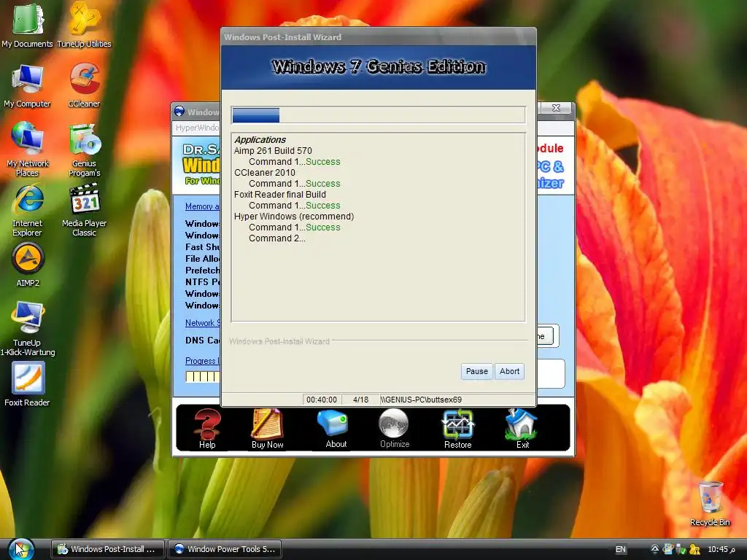747x560 pixels.
Task: Open the Recycle Bin
Action: pyautogui.click(x=710, y=504)
